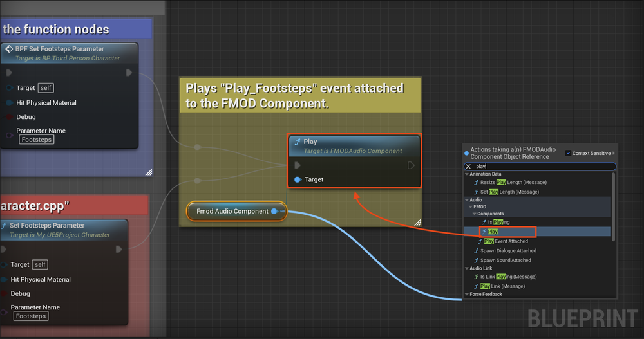The image size is (644, 339).
Task: Click the resize handle of the blue comment box
Action: [149, 172]
